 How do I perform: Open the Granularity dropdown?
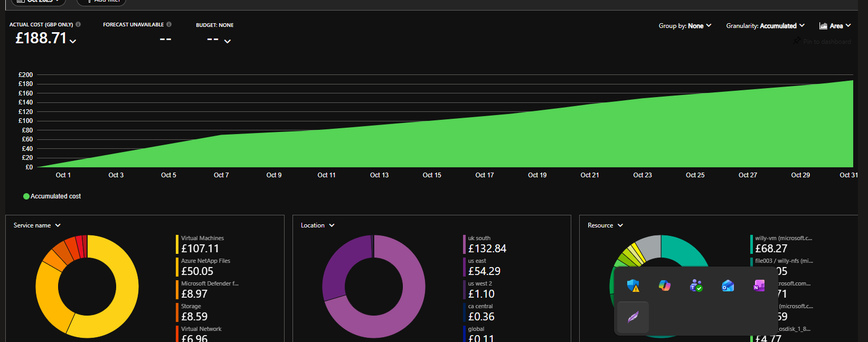(x=765, y=26)
